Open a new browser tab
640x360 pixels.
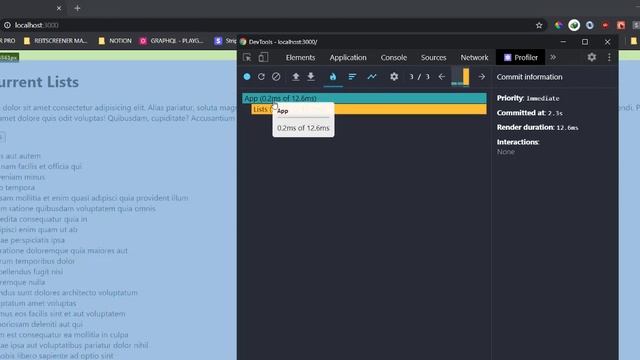(x=77, y=8)
